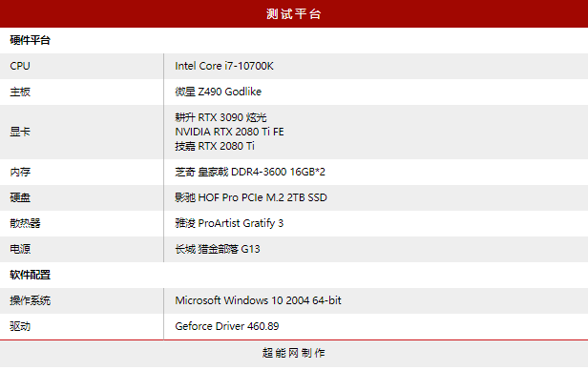Viewport: 588px width, 370px height.
Task: Select 微星 Z490 Godlike entry
Action: pyautogui.click(x=219, y=92)
